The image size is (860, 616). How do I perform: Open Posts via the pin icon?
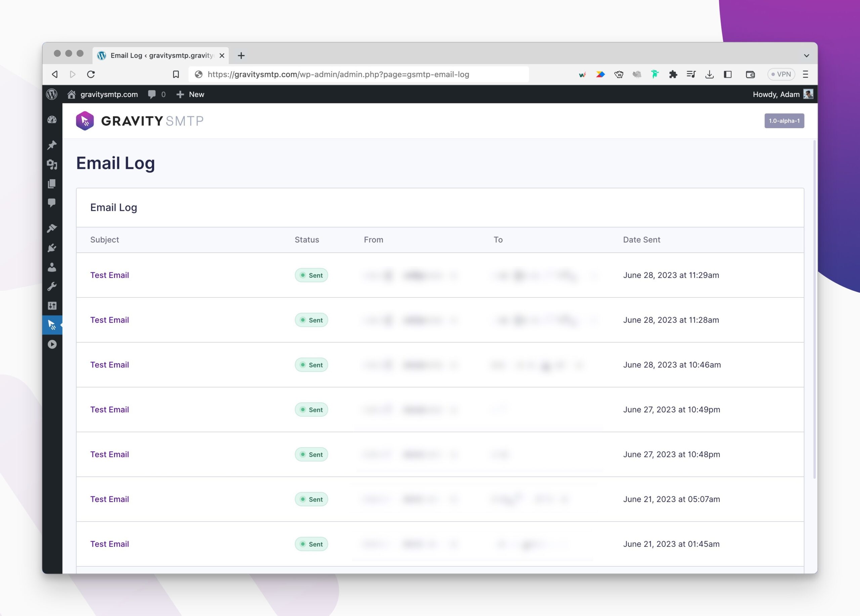(52, 145)
